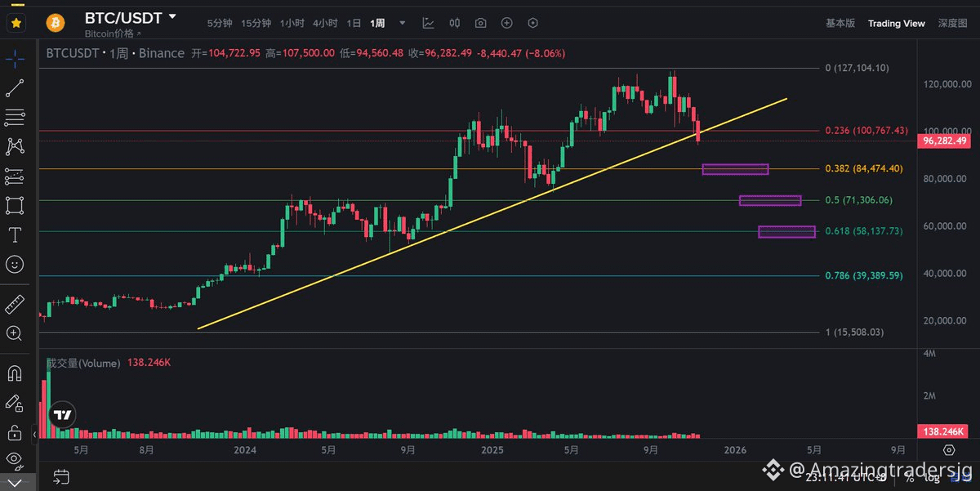Toggle the favorite star for BTC/USDT

point(16,22)
